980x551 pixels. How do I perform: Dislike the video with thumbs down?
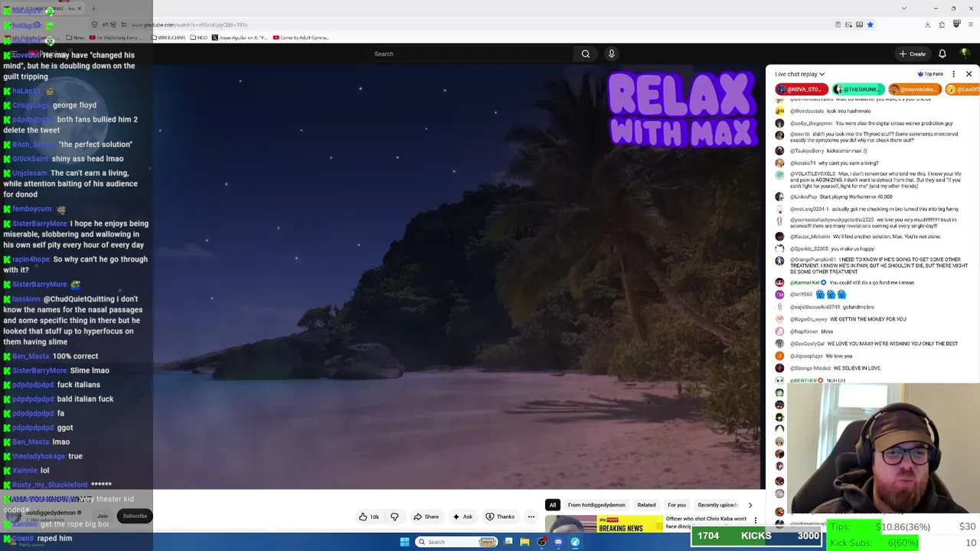pyautogui.click(x=394, y=517)
